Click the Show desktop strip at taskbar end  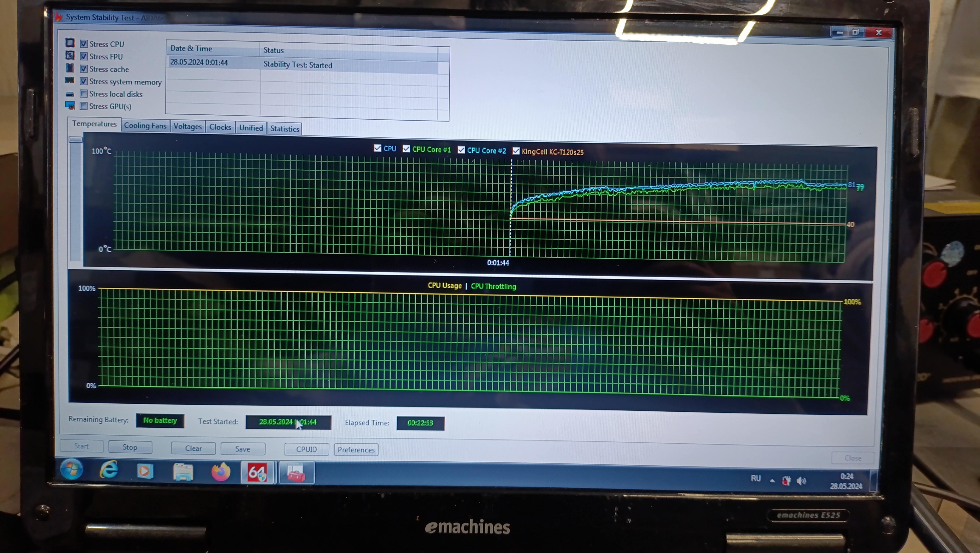874,481
